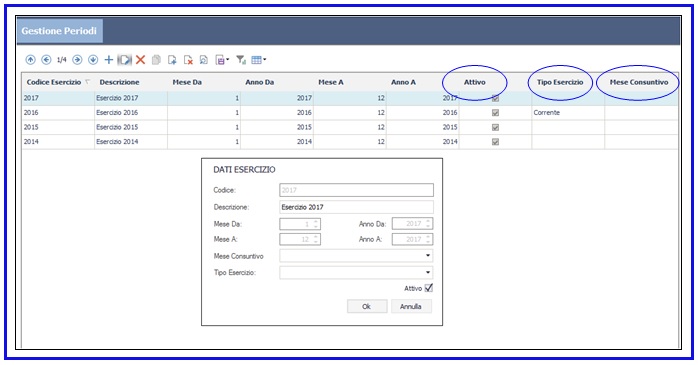This screenshot has height=365, width=698.
Task: Toggle Attivo checkbox for row 2014
Action: click(x=495, y=142)
